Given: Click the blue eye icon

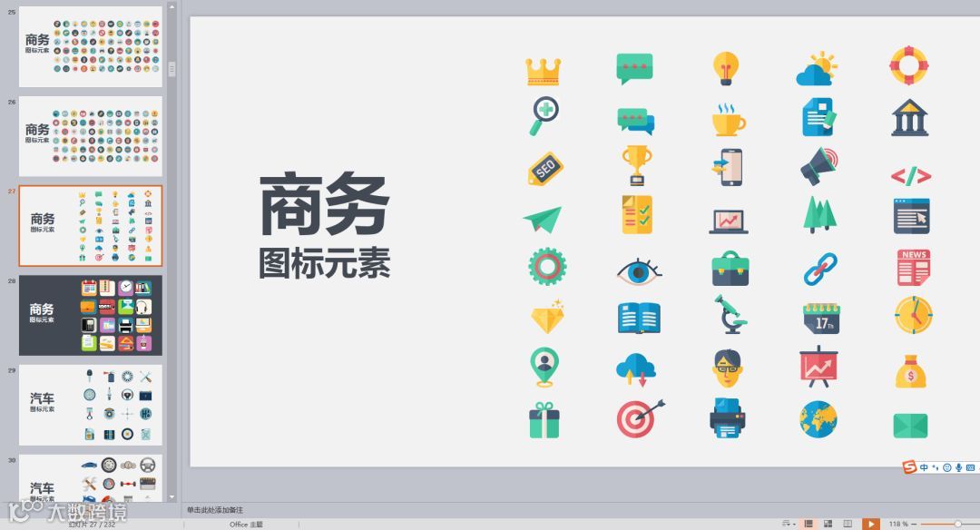Looking at the screenshot, I should coord(638,272).
